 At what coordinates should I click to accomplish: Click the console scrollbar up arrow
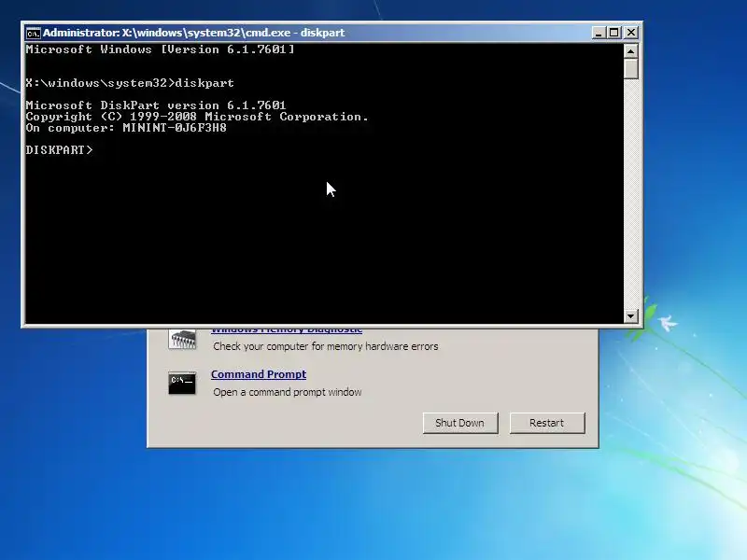pos(630,51)
